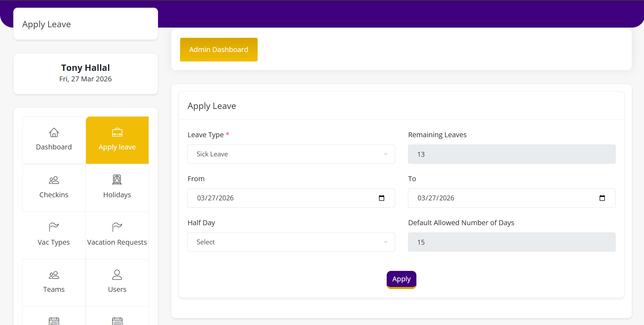Click the Vac Types flag icon
The width and height of the screenshot is (644, 325).
click(54, 227)
